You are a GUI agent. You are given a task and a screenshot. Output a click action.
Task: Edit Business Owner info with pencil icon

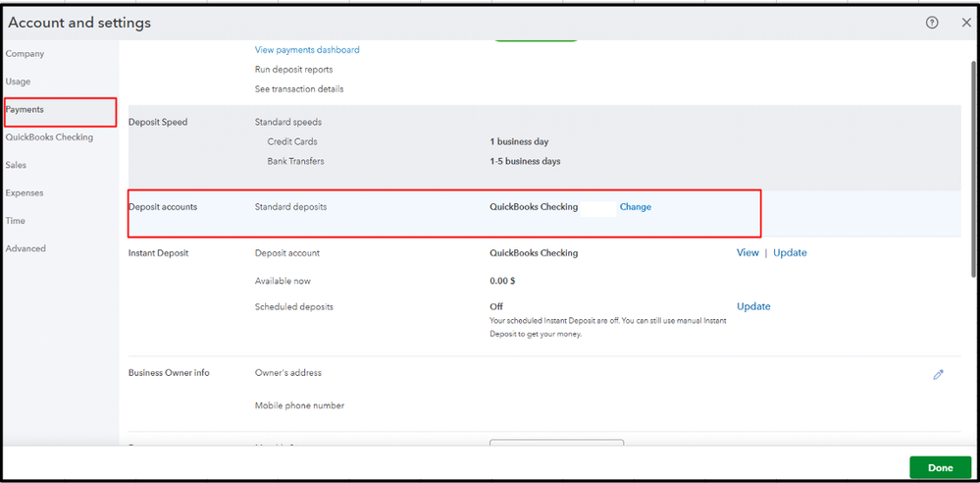click(x=938, y=375)
